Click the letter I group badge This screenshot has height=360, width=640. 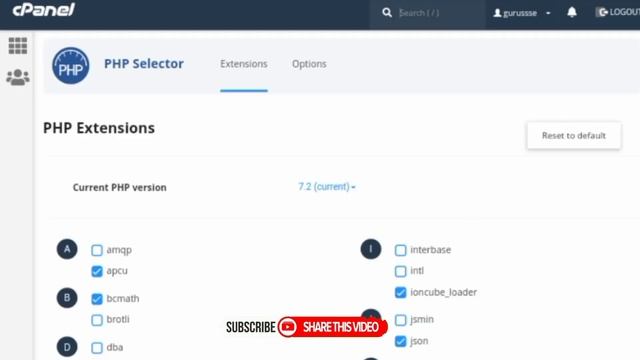371,249
